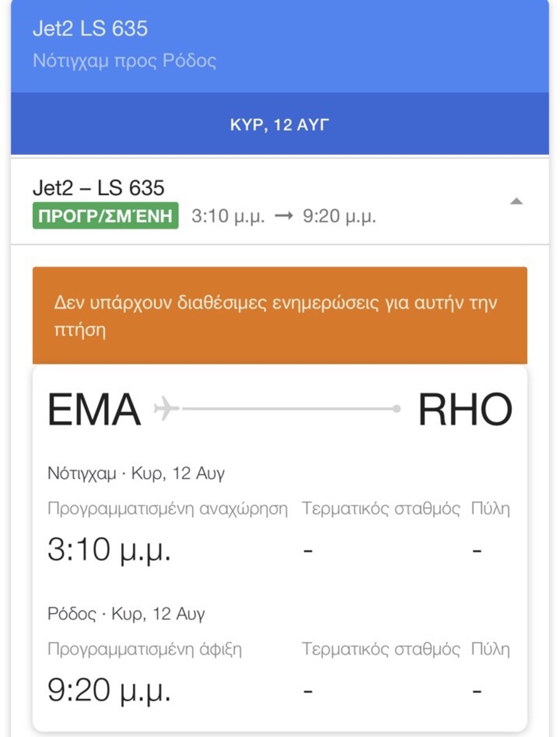Collapse the Jet2 LS 635 flight details
This screenshot has width=560, height=737.
pyautogui.click(x=516, y=202)
